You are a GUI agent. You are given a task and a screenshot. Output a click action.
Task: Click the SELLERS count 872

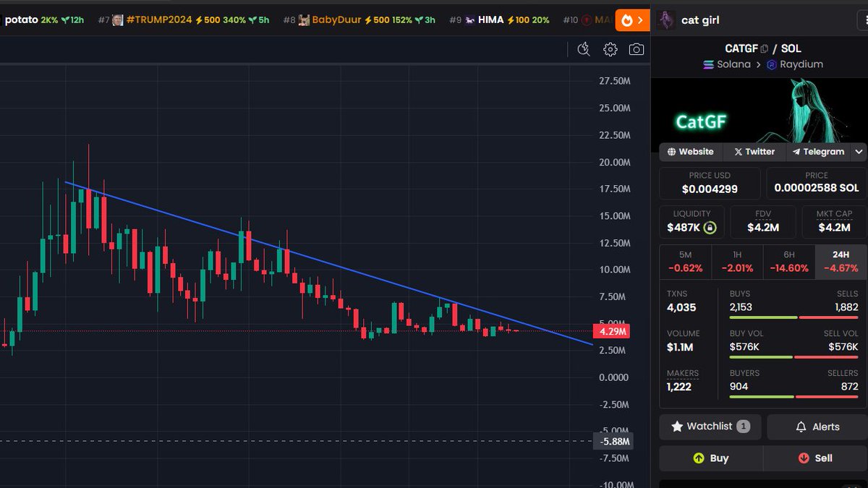849,387
